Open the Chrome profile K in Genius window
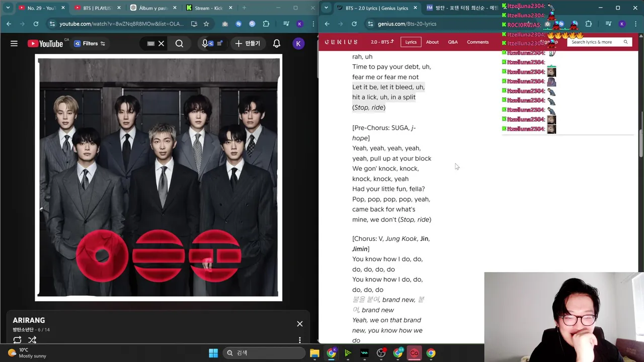 click(622, 24)
